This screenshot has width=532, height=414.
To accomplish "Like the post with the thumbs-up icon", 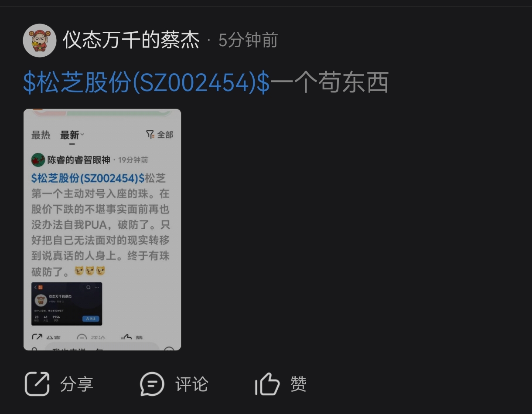I will 267,384.
